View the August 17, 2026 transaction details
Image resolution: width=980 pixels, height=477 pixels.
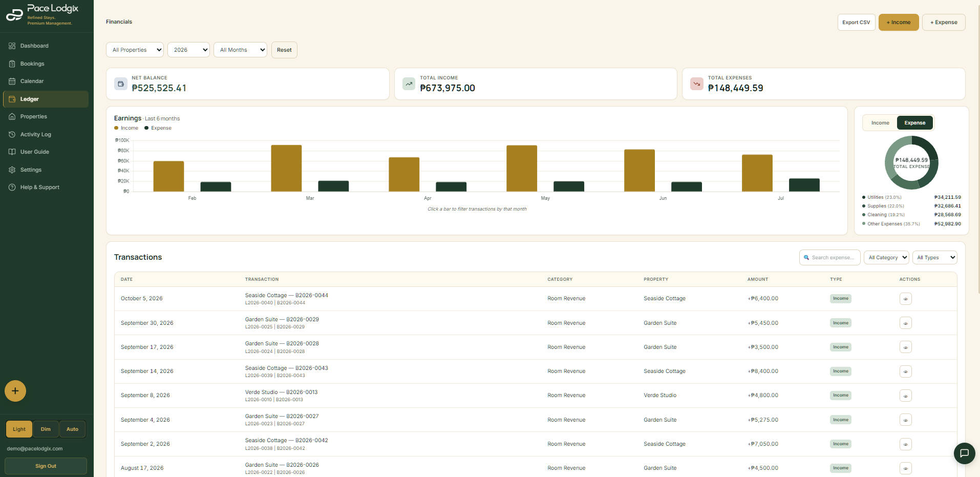point(905,468)
